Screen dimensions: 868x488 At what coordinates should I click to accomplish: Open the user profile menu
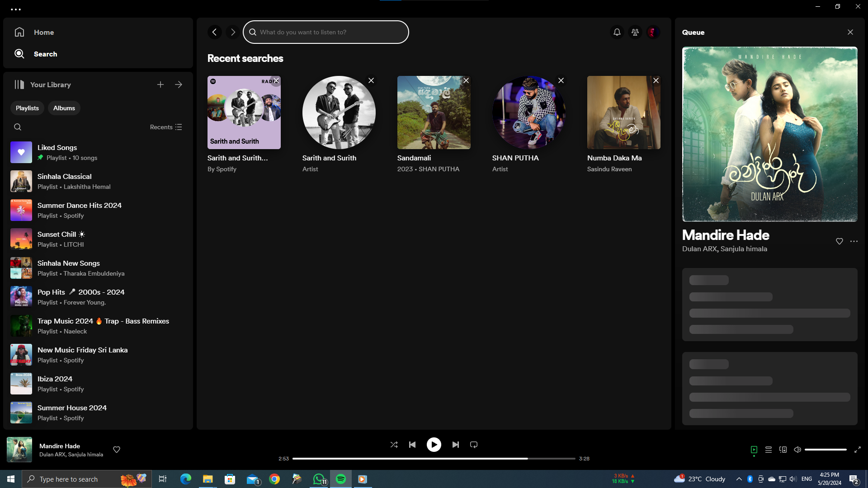tap(653, 32)
